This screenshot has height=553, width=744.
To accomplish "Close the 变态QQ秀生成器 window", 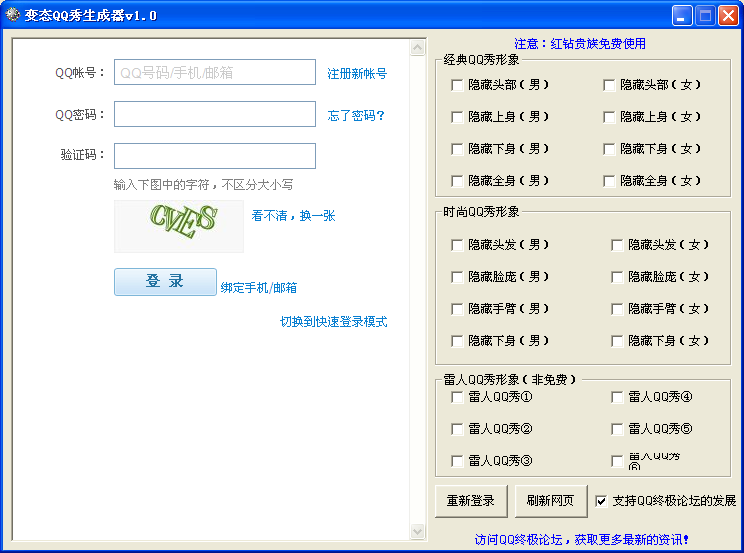I will [x=728, y=16].
